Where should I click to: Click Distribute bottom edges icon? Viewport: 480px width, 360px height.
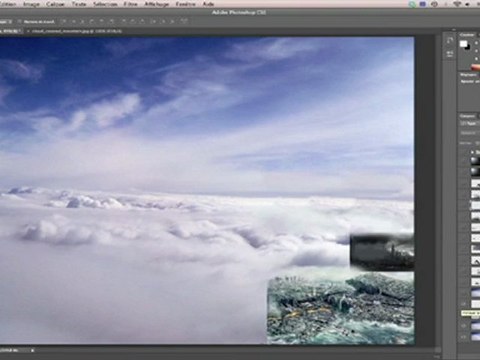(x=142, y=21)
